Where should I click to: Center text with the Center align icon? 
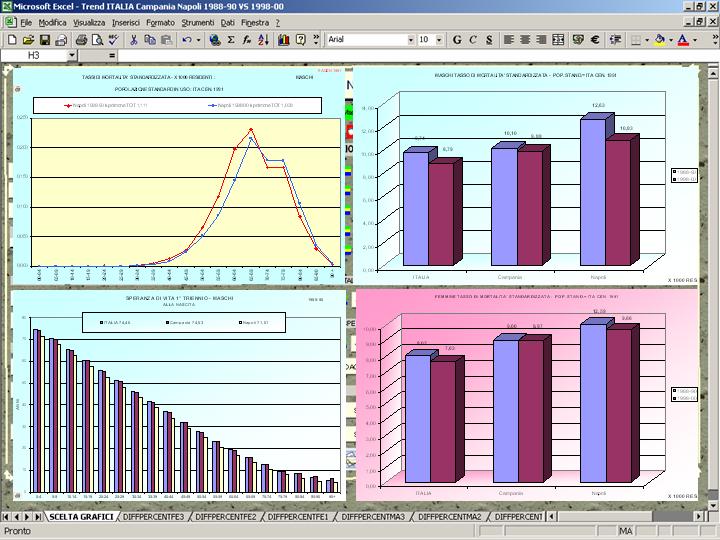click(x=525, y=40)
